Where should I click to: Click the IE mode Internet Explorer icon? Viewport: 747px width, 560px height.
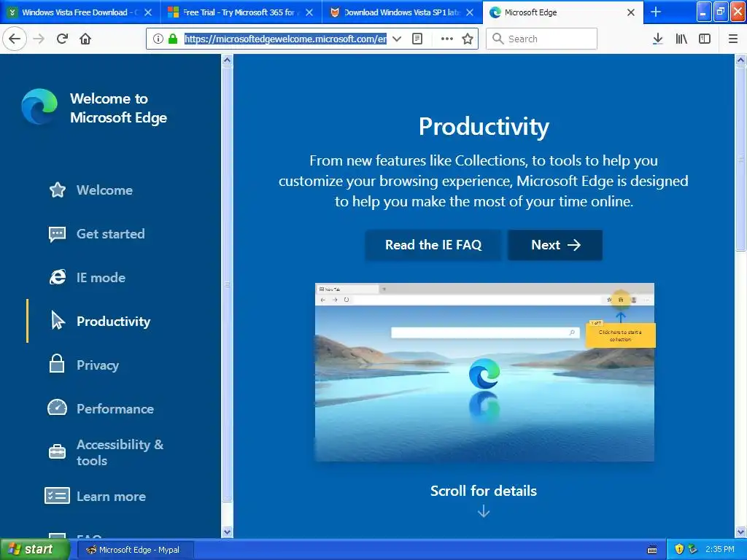[x=58, y=277]
